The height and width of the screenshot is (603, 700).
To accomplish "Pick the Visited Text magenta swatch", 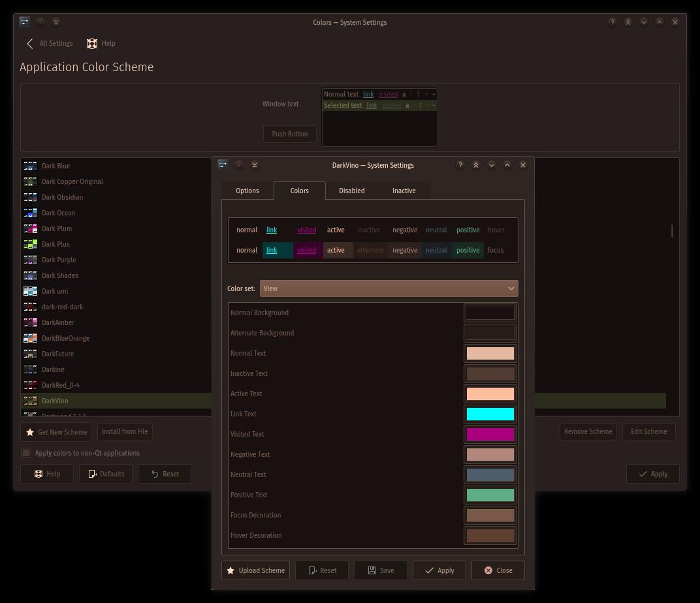I will pos(490,434).
